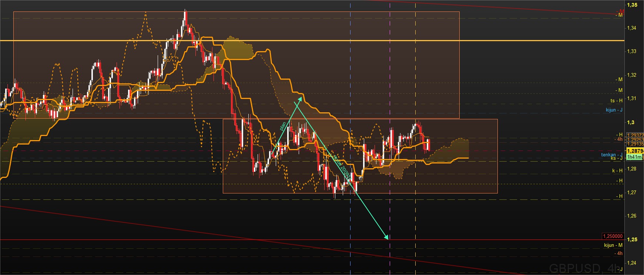Viewport: 644px width, 275px height.
Task: Click the 1,35 price axis label
Action: (x=632, y=5)
